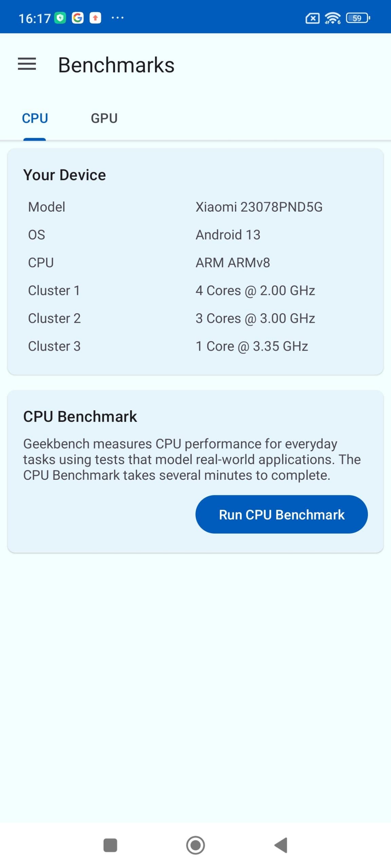
Task: Tap the battery level indicator
Action: (357, 18)
